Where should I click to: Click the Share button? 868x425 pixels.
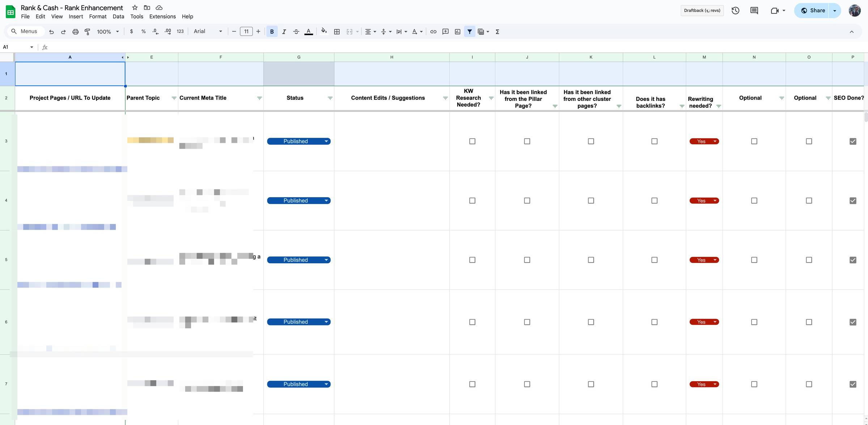click(x=813, y=10)
